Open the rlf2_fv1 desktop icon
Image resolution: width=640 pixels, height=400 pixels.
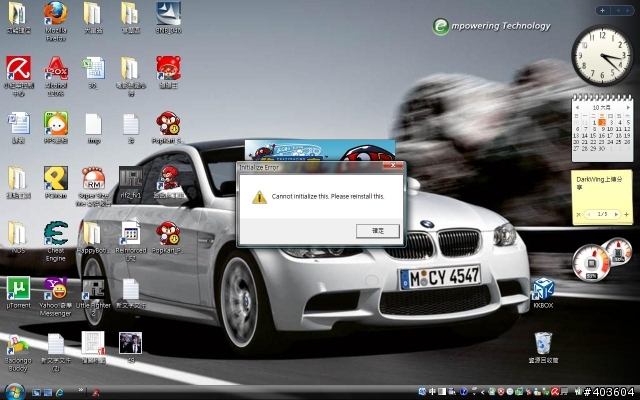[x=131, y=183]
